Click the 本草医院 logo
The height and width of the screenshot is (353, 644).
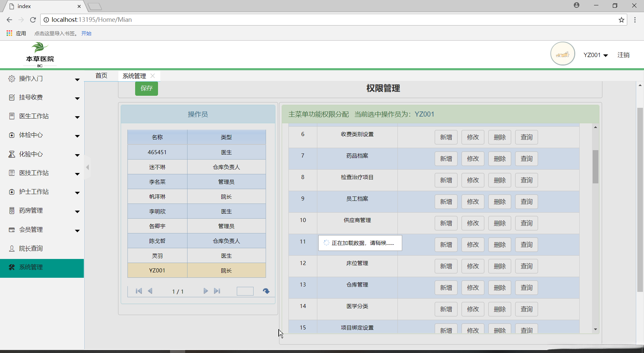[x=40, y=55]
